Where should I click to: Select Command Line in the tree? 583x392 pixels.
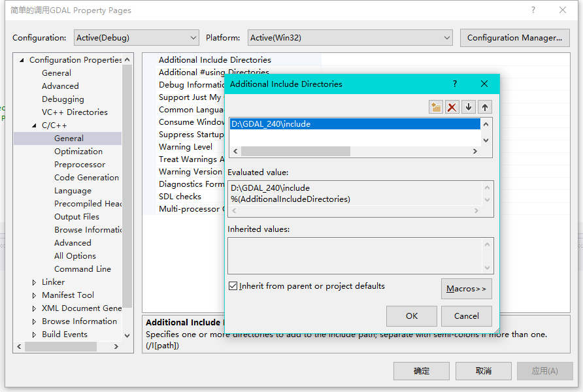pyautogui.click(x=82, y=269)
